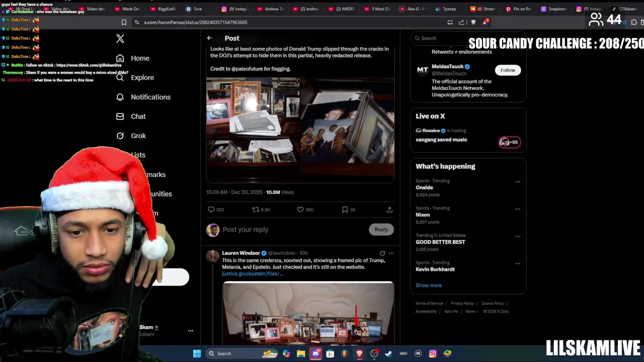Open the Nixon trending topic
The image size is (644, 362).
423,215
